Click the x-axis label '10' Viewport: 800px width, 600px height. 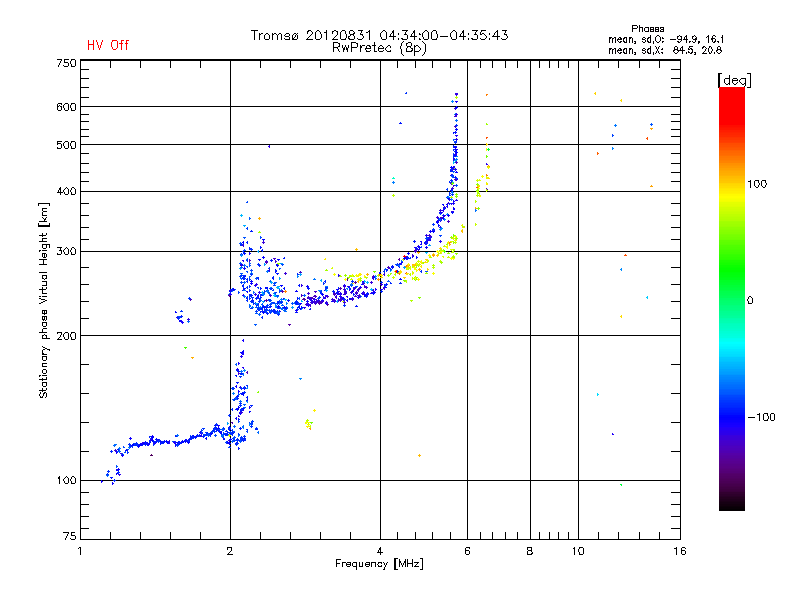(578, 551)
